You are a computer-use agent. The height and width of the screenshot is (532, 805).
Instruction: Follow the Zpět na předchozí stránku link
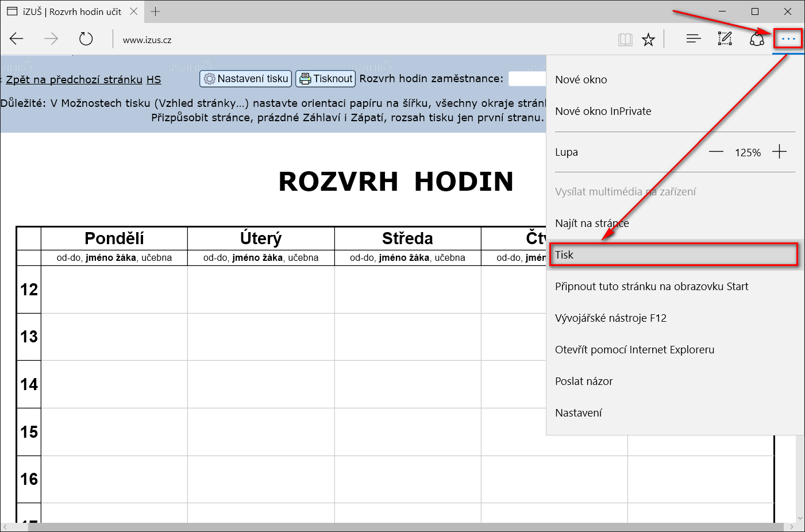[74, 80]
